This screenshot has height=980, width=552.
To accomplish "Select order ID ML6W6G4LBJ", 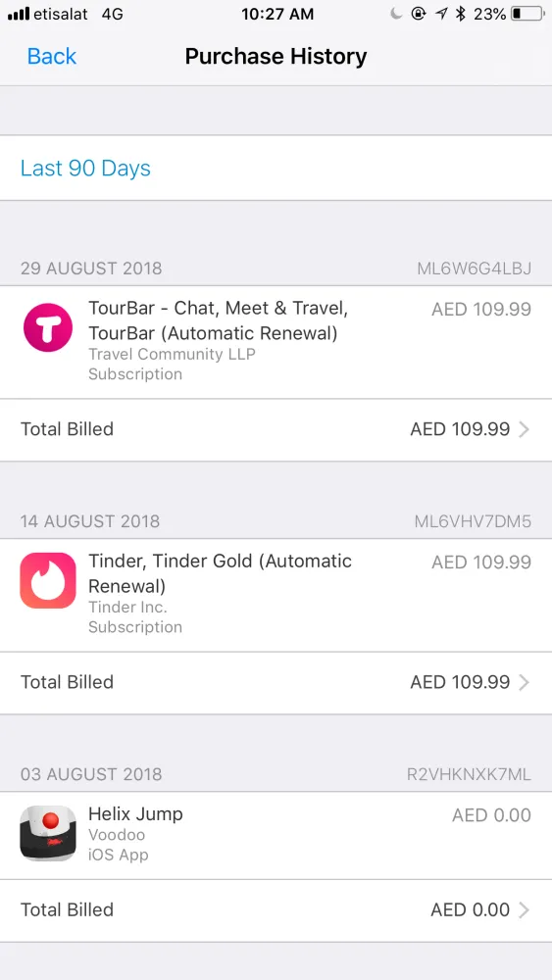I will pyautogui.click(x=474, y=269).
